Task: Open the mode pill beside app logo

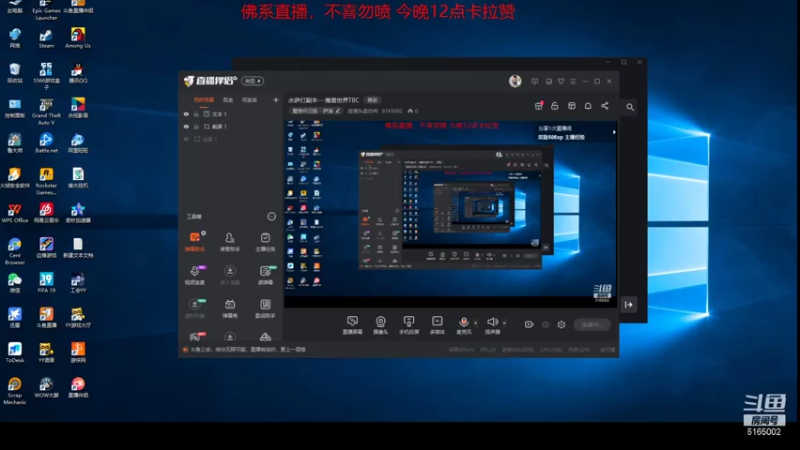Action: [x=253, y=81]
